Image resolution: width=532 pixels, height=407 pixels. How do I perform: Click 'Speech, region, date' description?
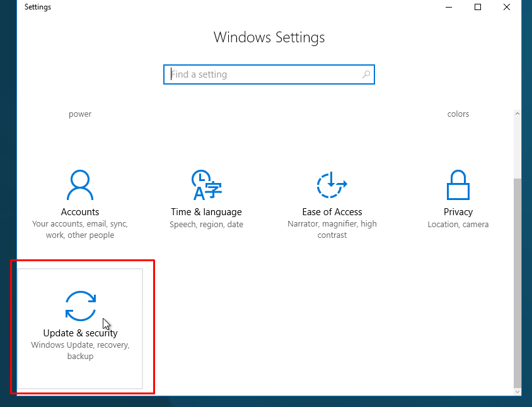206,224
